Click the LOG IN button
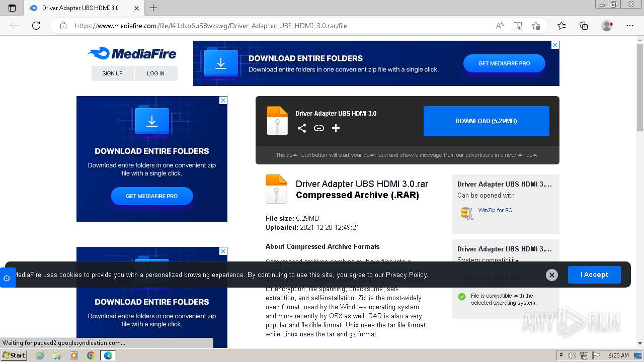Image resolution: width=644 pixels, height=362 pixels. click(x=156, y=73)
